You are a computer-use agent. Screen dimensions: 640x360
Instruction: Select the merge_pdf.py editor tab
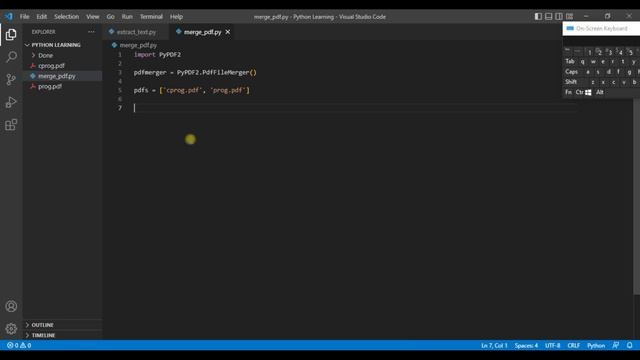tap(202, 32)
